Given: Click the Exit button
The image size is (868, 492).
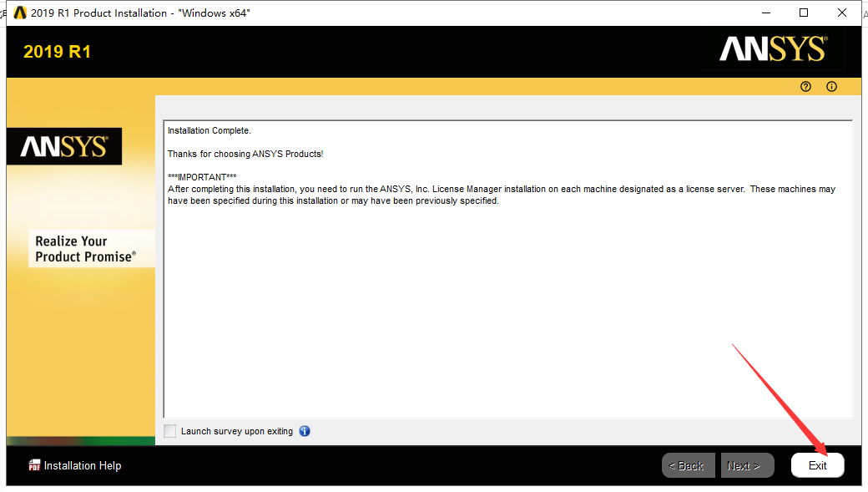Looking at the screenshot, I should 818,465.
